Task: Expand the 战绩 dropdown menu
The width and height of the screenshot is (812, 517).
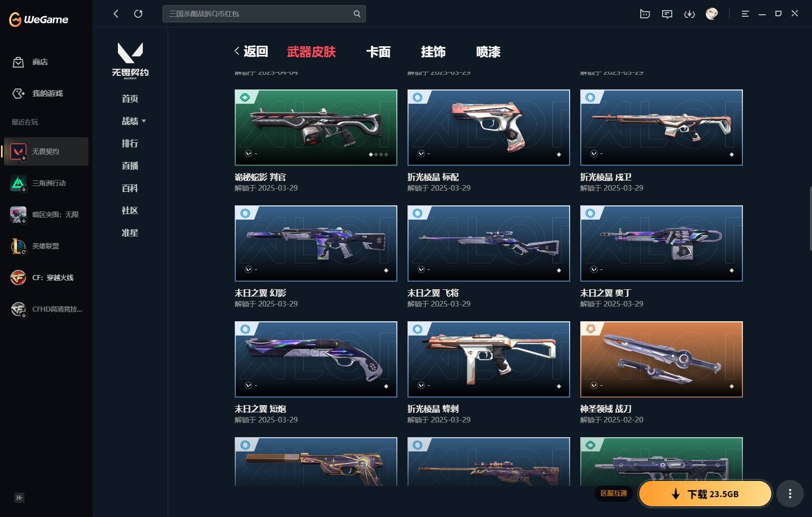Action: pos(134,121)
